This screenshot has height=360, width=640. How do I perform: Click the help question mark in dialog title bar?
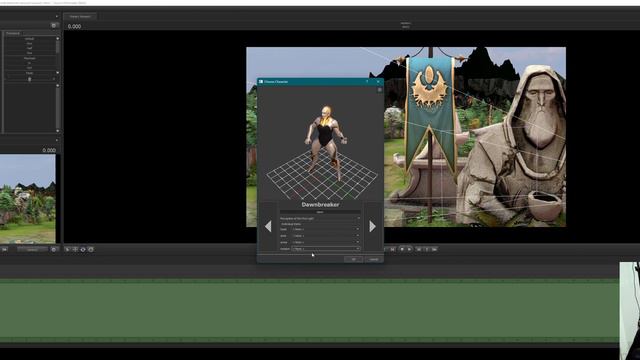(x=367, y=82)
